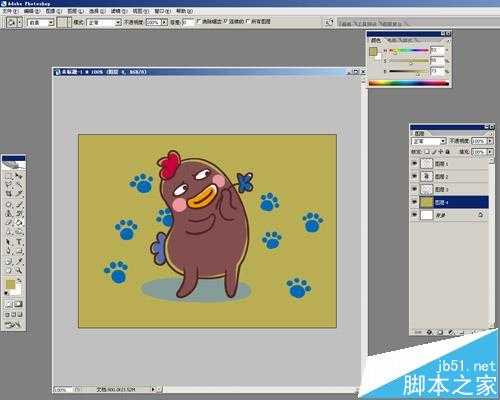This screenshot has height=400, width=500.
Task: Open the 文件 menu
Action: click(11, 11)
